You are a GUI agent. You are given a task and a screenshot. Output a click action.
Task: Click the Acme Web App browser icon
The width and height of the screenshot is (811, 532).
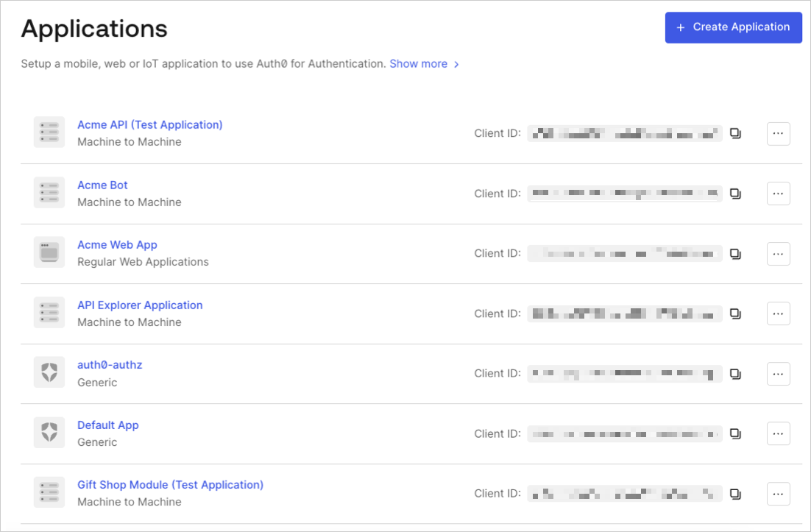pyautogui.click(x=49, y=252)
